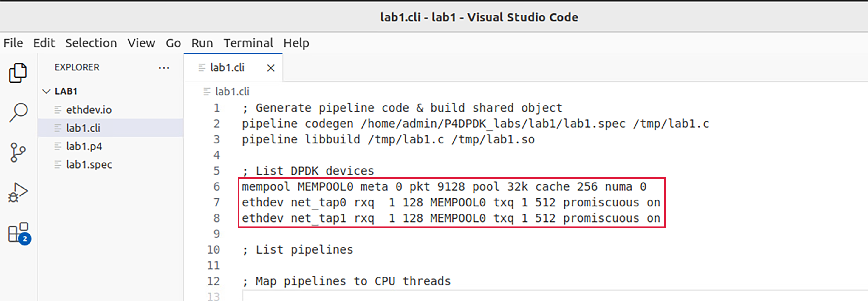Open the Extensions view icon
The height and width of the screenshot is (301, 868).
click(19, 233)
